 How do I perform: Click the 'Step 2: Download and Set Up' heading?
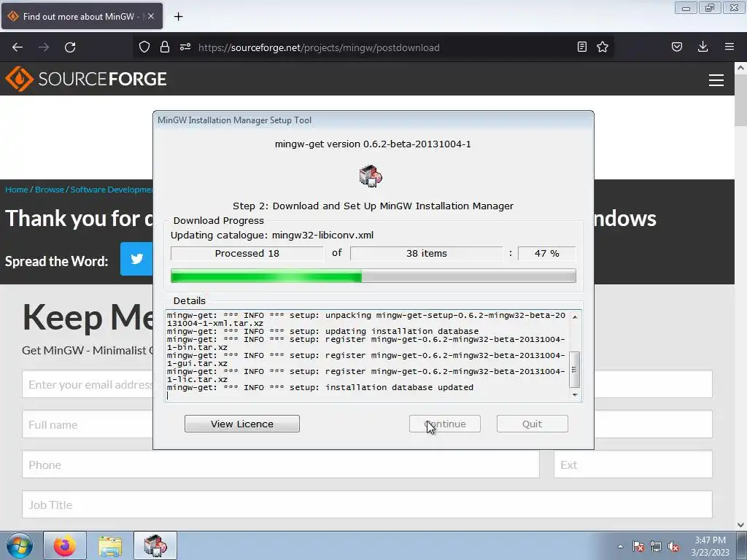(373, 206)
